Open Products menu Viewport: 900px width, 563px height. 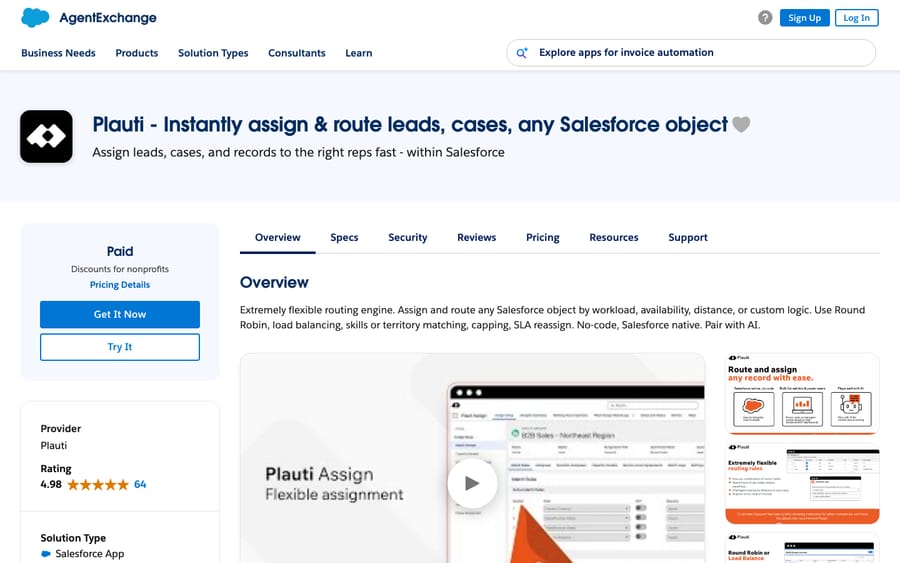click(x=137, y=53)
